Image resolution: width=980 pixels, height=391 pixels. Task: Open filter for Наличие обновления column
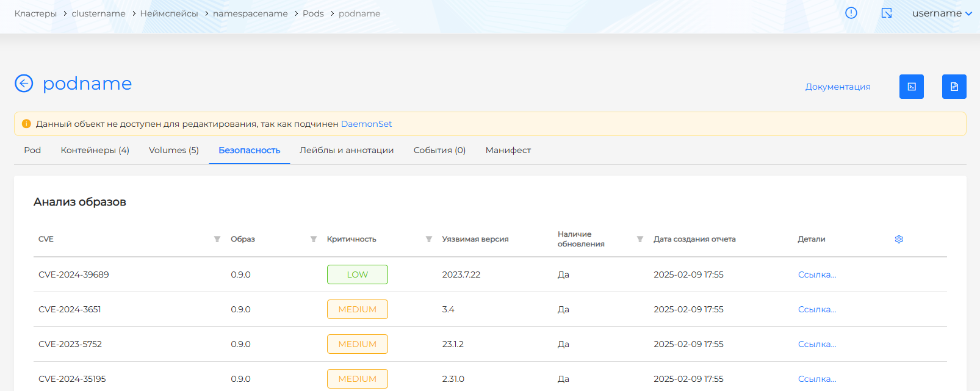point(640,239)
